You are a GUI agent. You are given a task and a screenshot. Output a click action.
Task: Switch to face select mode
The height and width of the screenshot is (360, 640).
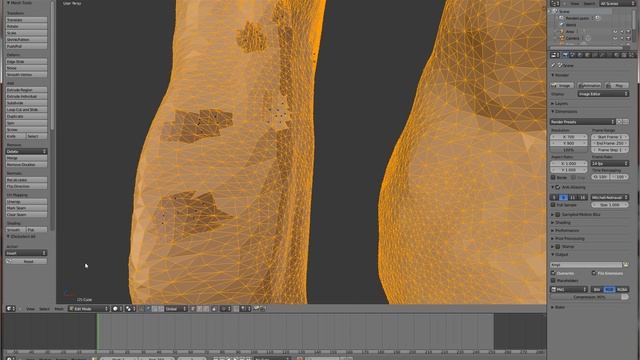pos(206,309)
